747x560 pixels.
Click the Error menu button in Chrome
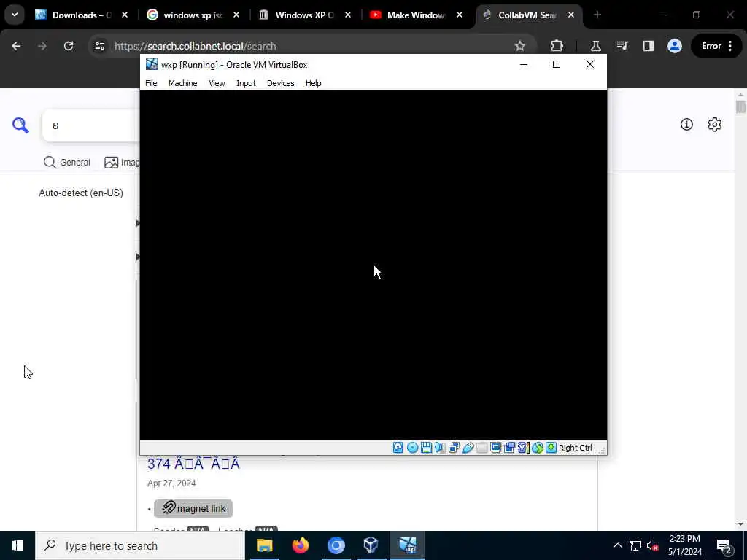(x=716, y=46)
